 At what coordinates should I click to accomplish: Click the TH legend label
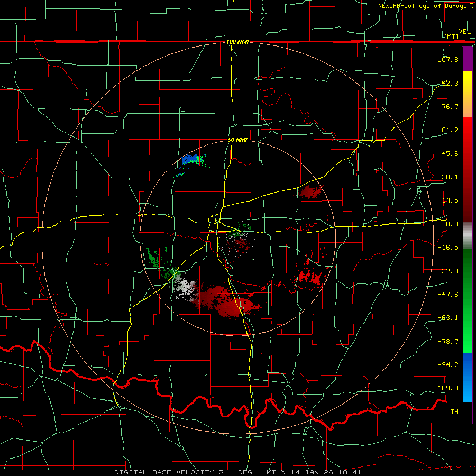click(454, 412)
